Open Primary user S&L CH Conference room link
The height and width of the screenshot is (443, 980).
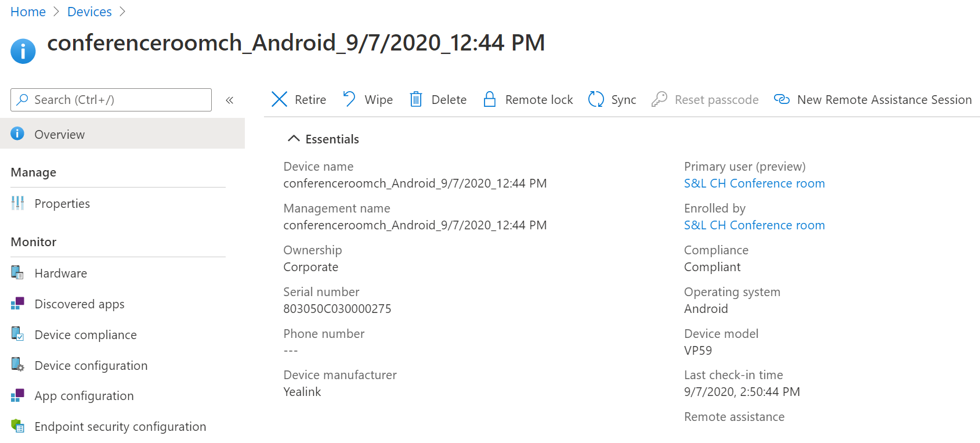click(x=754, y=183)
